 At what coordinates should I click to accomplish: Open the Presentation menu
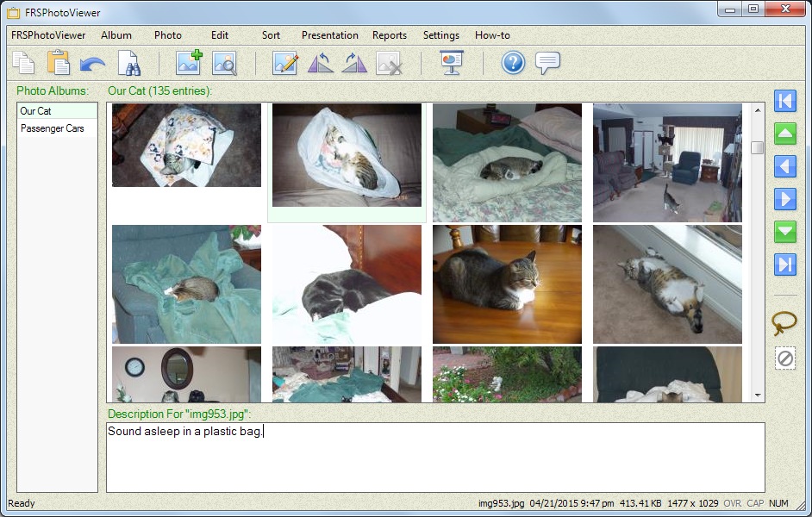pyautogui.click(x=330, y=35)
